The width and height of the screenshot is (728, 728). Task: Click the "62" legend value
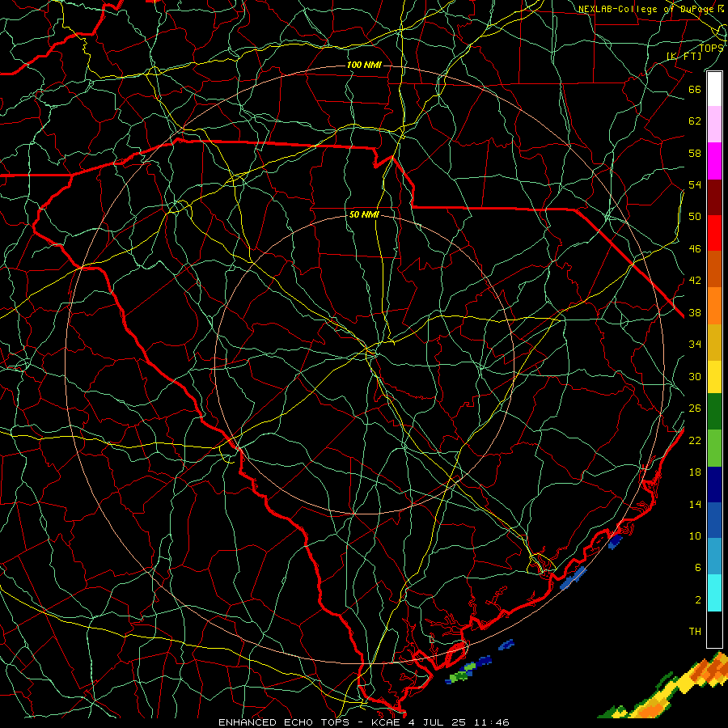coord(695,121)
